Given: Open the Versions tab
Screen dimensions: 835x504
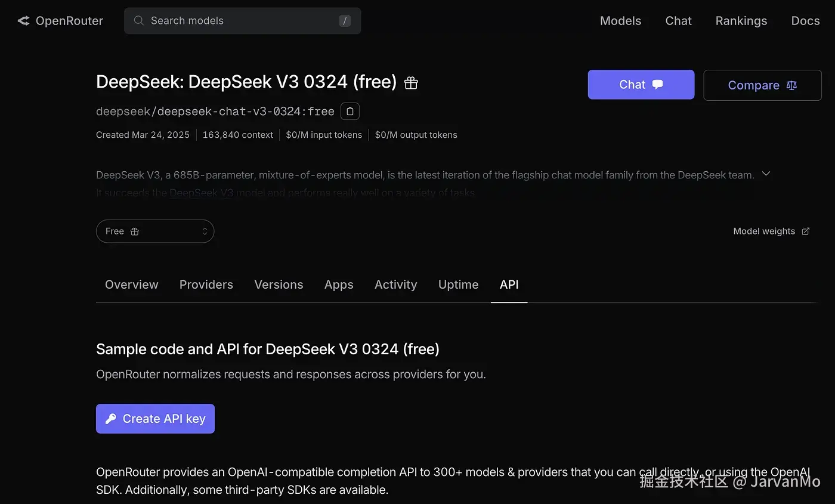Looking at the screenshot, I should tap(279, 285).
